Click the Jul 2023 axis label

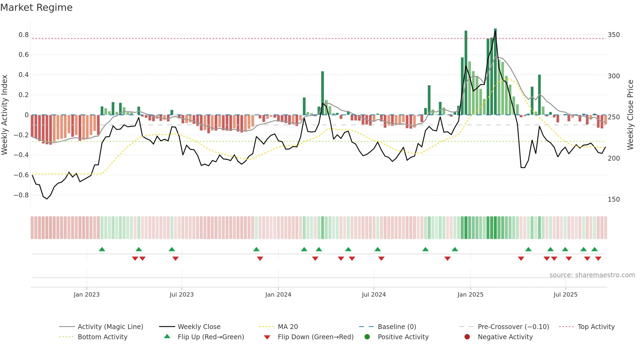[182, 294]
